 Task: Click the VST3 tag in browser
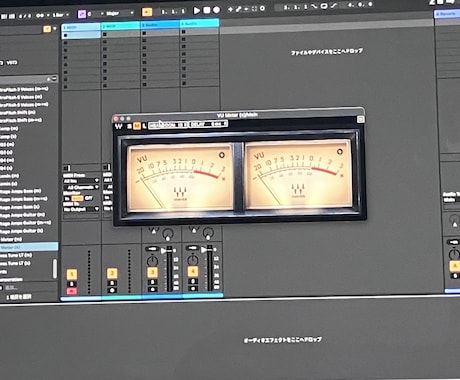tap(12, 62)
